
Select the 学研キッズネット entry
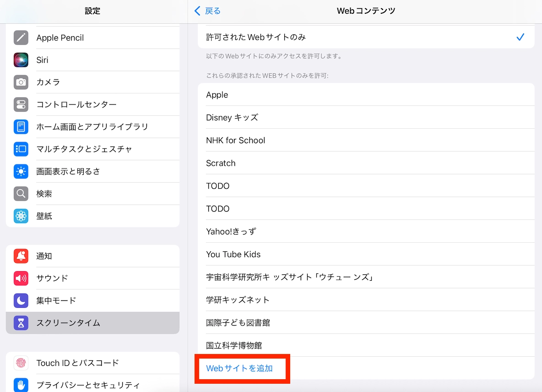[x=366, y=300]
